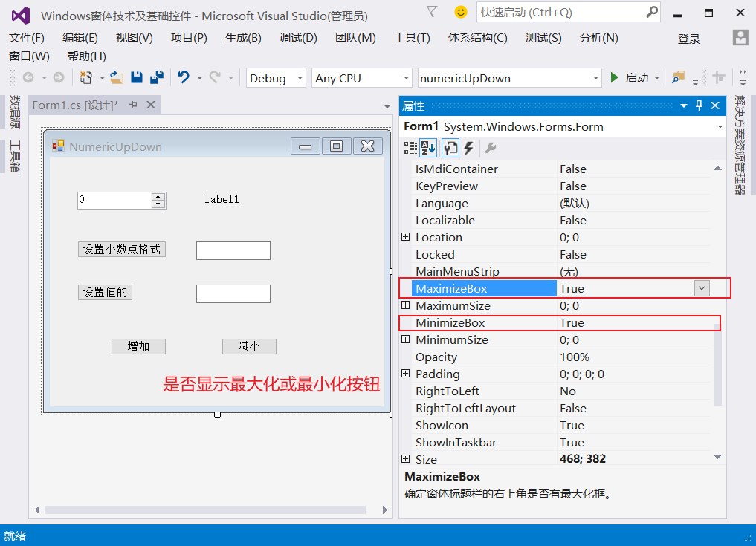Image resolution: width=756 pixels, height=546 pixels.
Task: Click the Visual Studio logo icon
Action: pos(21,16)
